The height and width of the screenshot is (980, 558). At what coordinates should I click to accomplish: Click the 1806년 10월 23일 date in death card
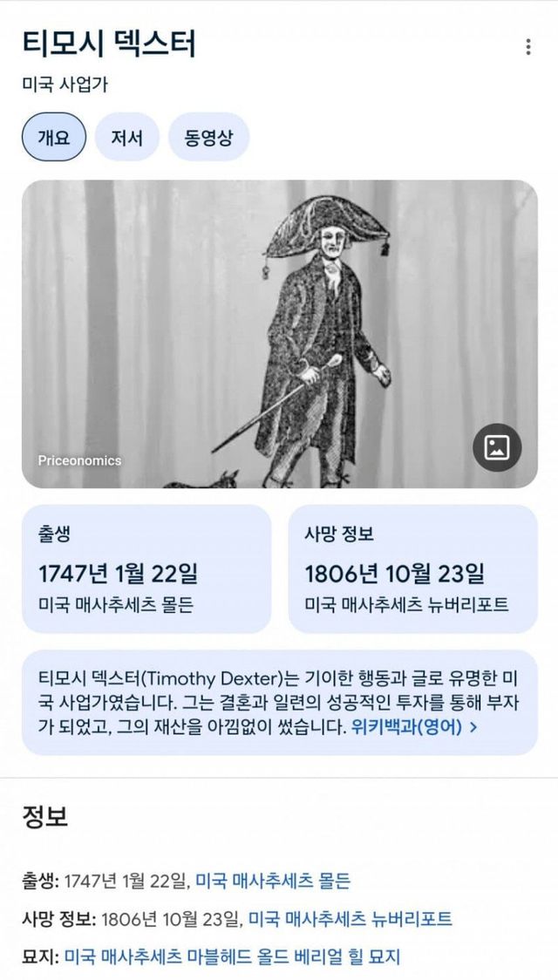pos(395,573)
